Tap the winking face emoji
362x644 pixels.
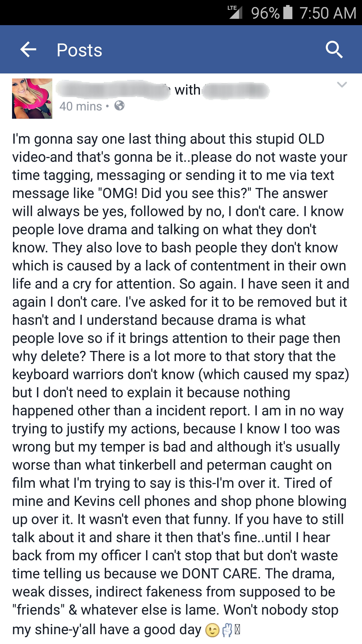tap(212, 631)
